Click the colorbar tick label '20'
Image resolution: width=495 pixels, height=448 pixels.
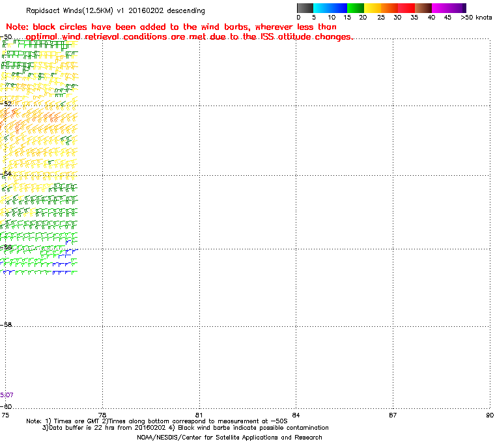click(363, 18)
